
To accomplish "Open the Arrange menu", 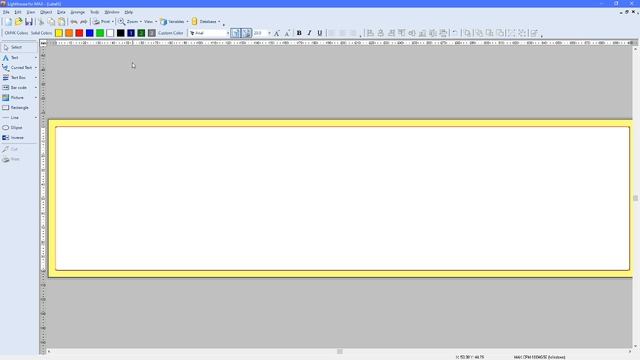I will tap(78, 12).
